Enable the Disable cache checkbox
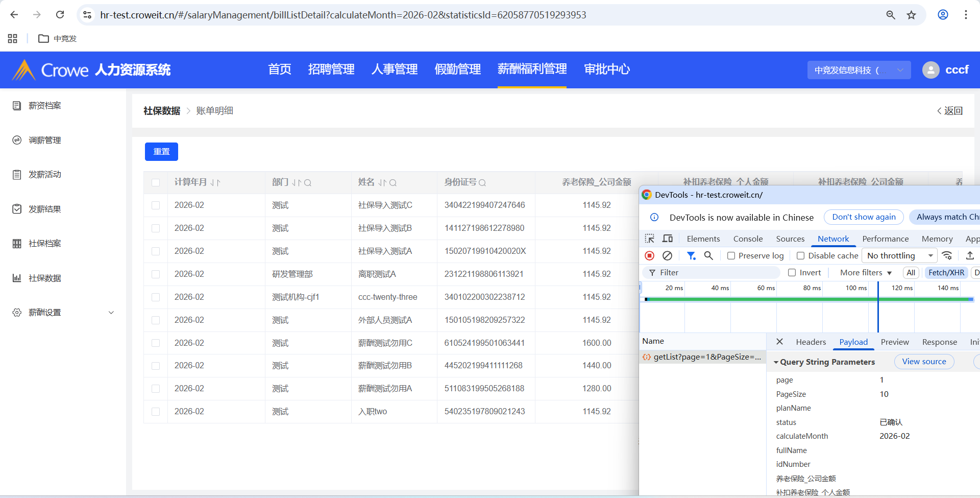 (x=800, y=255)
